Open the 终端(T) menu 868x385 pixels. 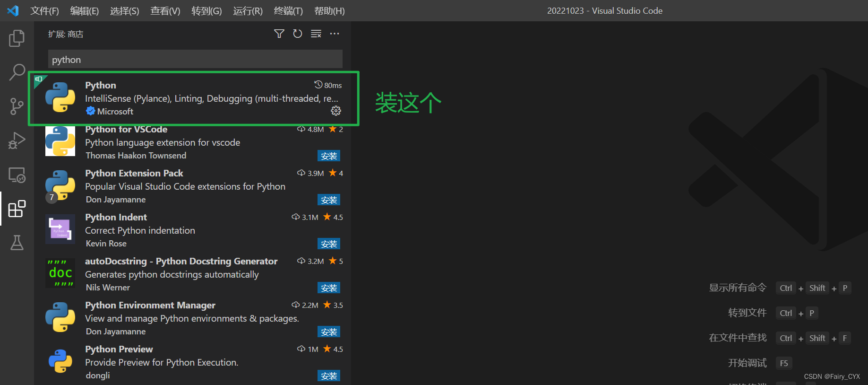[288, 11]
